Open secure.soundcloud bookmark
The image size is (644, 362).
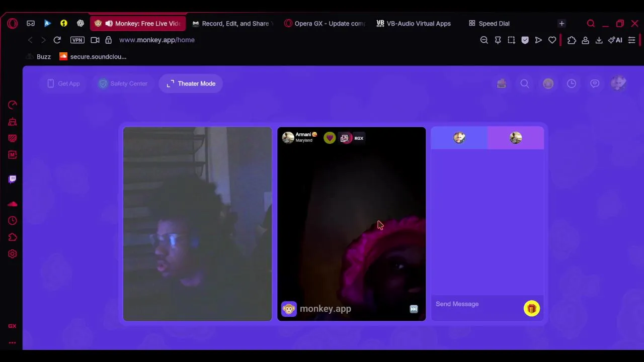tap(93, 56)
